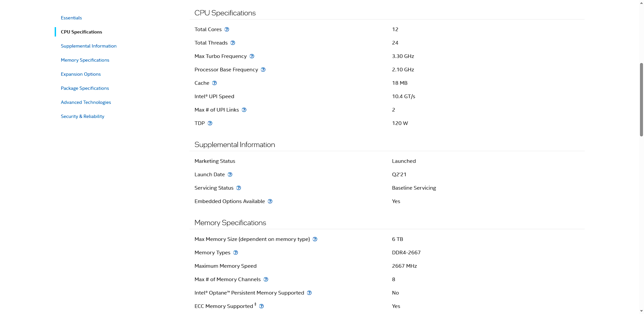Open the Total Cores help tooltip icon
This screenshot has height=314, width=644.
[227, 29]
